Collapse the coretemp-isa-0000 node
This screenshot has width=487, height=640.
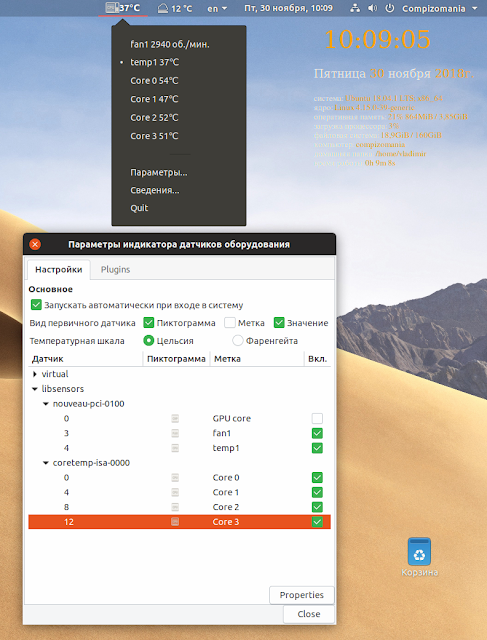[46, 463]
